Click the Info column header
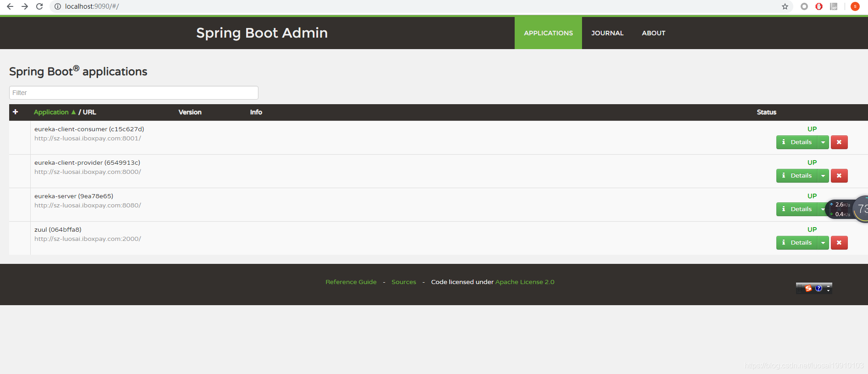Image resolution: width=868 pixels, height=374 pixels. [x=256, y=112]
